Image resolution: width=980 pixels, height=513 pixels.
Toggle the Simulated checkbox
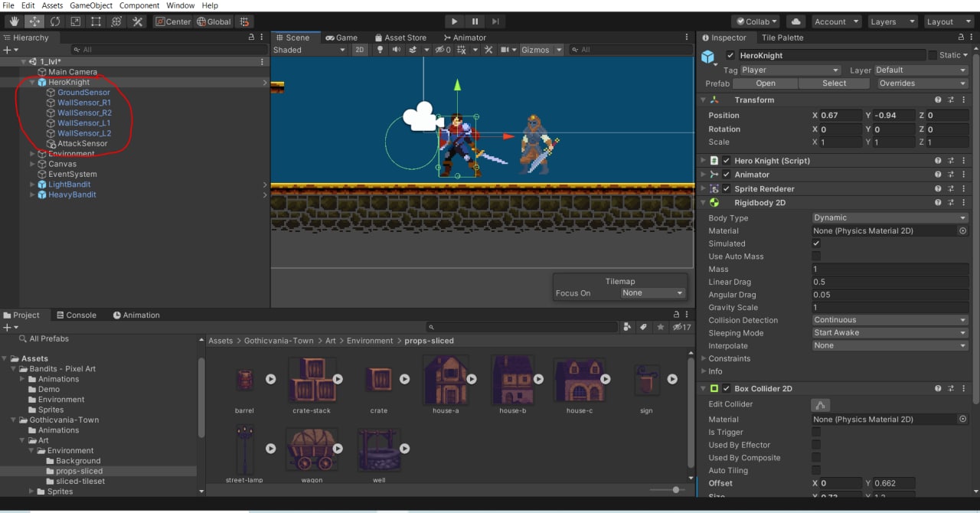point(816,243)
